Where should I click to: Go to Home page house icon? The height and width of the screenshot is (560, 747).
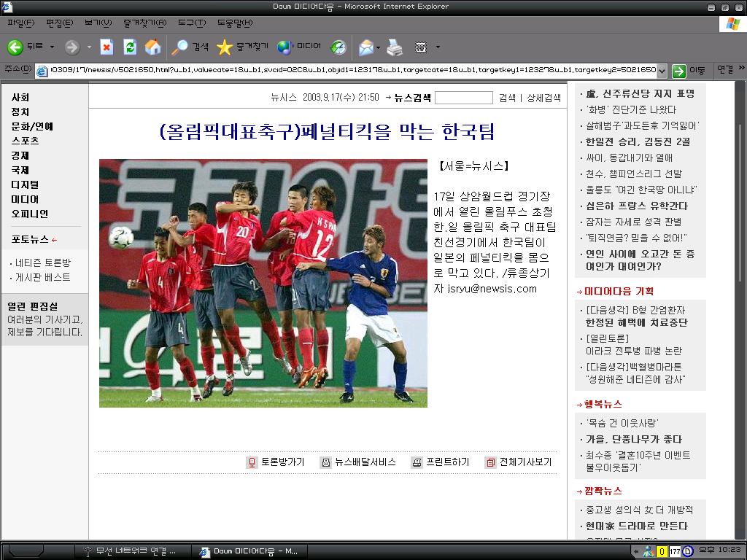pos(152,47)
